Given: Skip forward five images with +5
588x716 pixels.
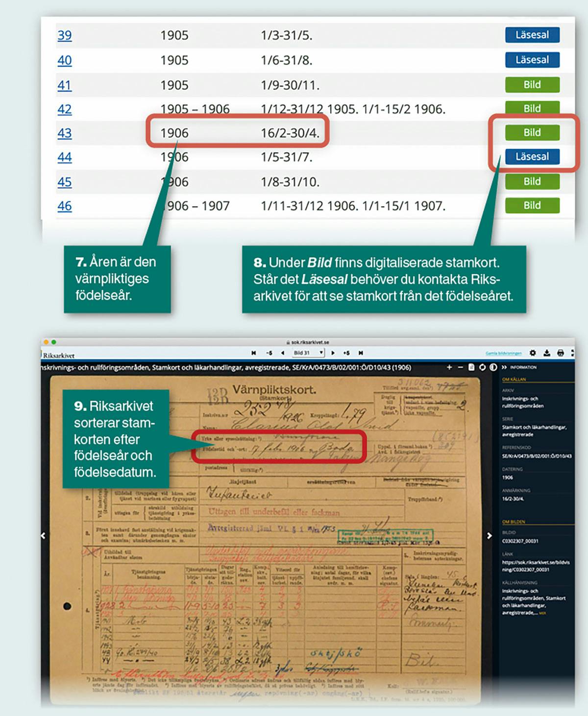Looking at the screenshot, I should point(346,353).
